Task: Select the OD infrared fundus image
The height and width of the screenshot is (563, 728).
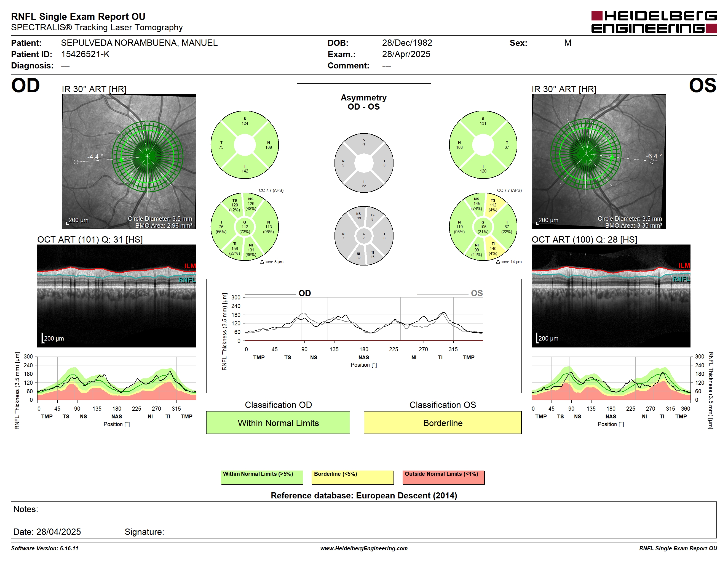Action: 129,161
